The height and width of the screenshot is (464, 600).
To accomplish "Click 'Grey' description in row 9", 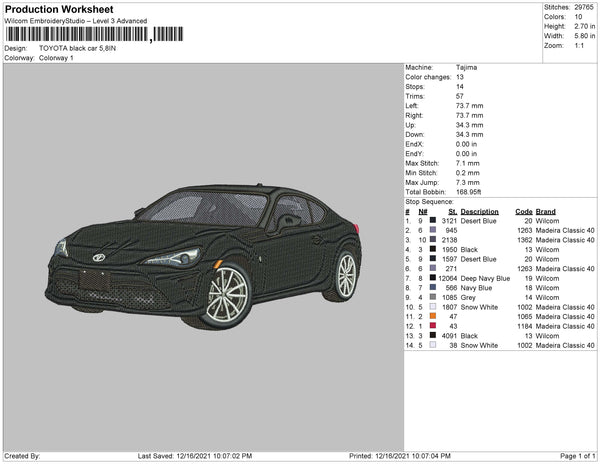I will point(468,298).
